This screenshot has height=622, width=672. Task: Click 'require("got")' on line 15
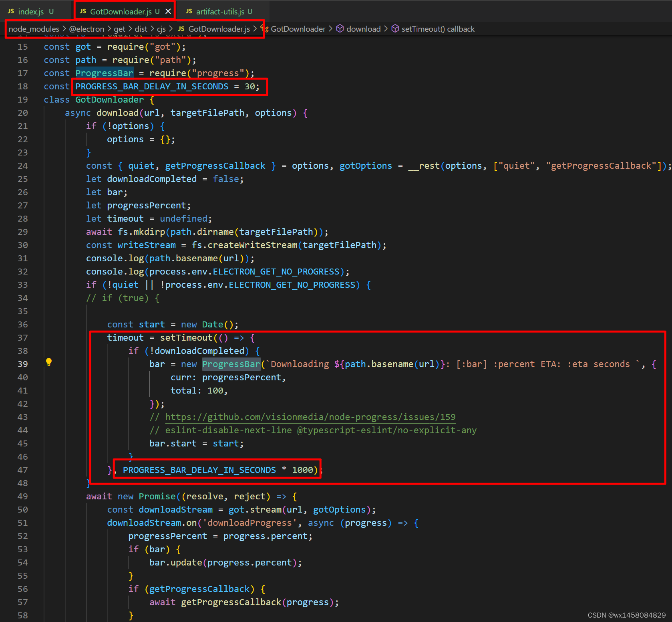[x=144, y=47]
